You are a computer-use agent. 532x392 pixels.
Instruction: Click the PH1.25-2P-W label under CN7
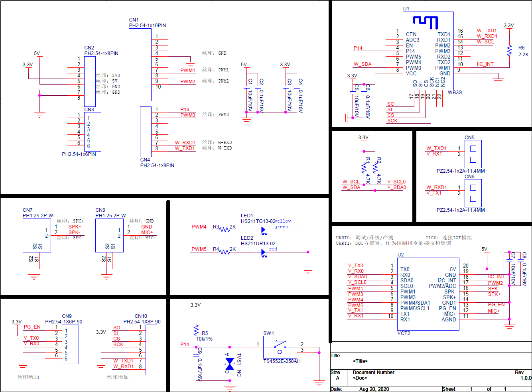click(38, 216)
